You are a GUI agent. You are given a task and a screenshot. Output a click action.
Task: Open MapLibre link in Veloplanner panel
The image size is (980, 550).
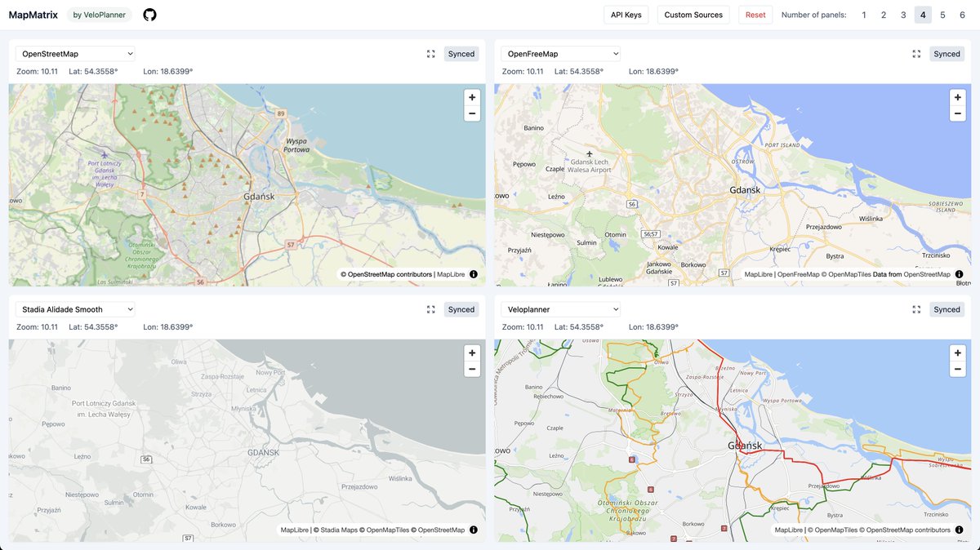(789, 530)
